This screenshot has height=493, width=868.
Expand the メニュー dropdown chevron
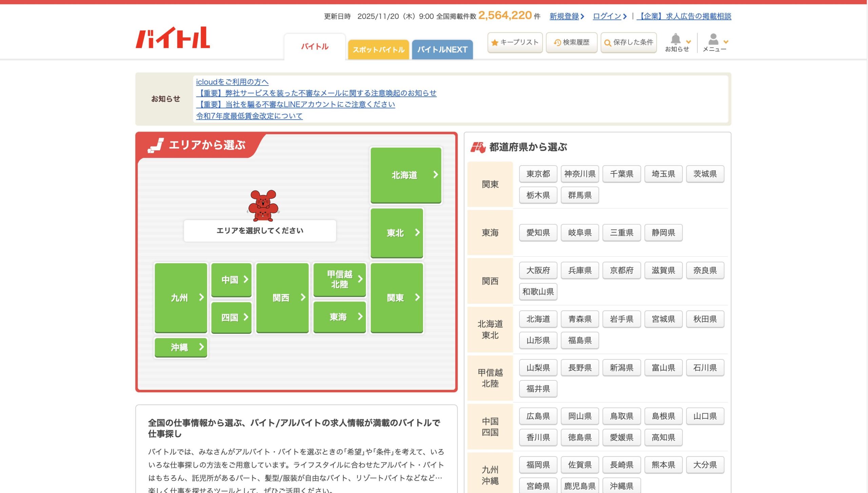coord(726,42)
